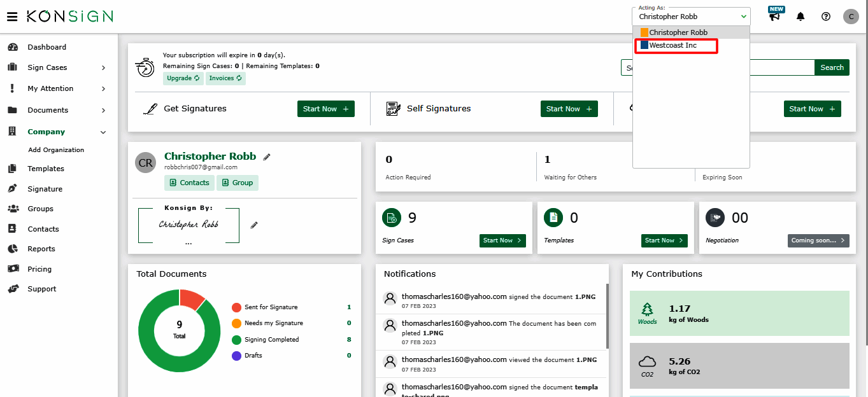The height and width of the screenshot is (397, 868).
Task: Click the red Sent for Signature swatch
Action: (237, 307)
